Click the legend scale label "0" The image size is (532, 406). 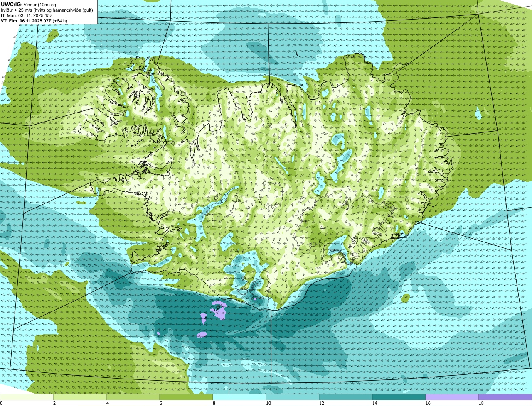(x=2, y=403)
